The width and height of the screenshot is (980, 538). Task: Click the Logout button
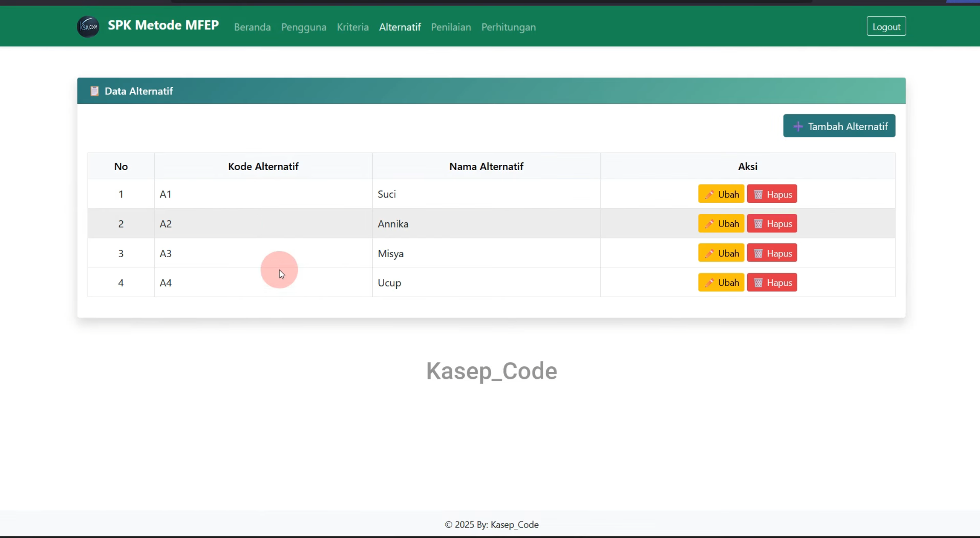(886, 26)
